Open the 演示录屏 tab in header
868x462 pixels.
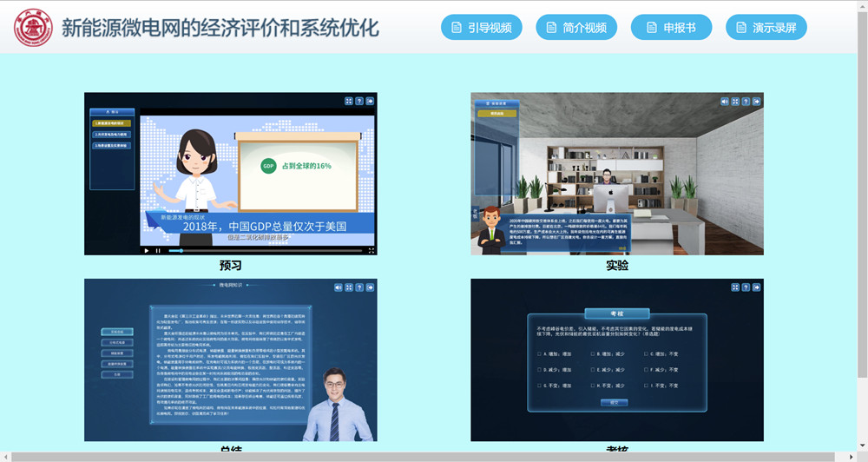(766, 28)
